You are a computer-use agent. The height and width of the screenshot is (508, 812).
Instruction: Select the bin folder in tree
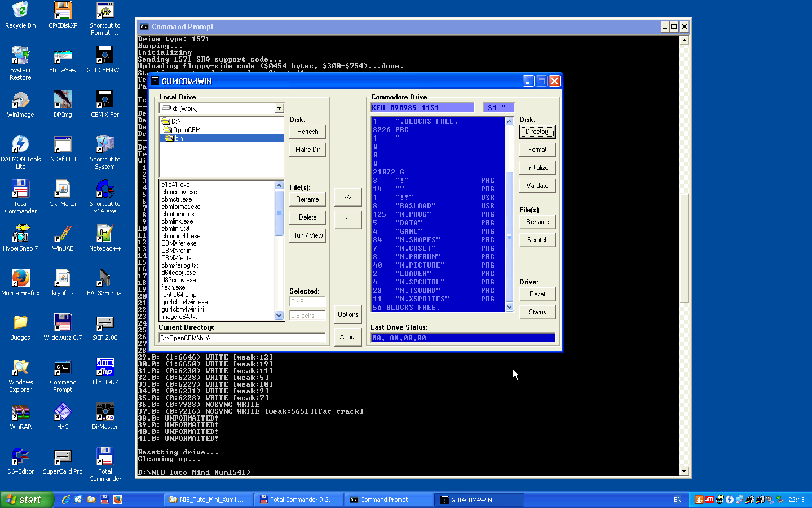coord(178,138)
